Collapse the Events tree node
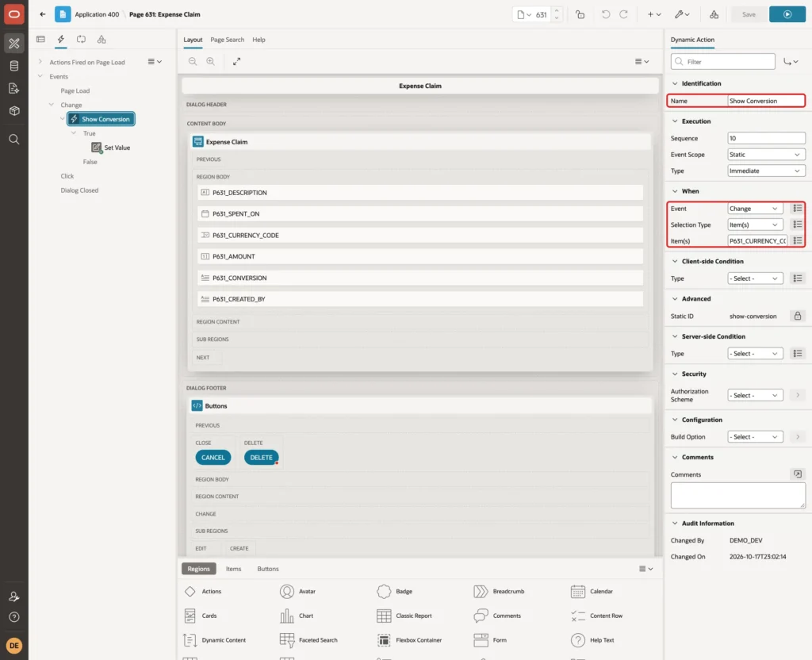This screenshot has width=812, height=660. [x=40, y=76]
